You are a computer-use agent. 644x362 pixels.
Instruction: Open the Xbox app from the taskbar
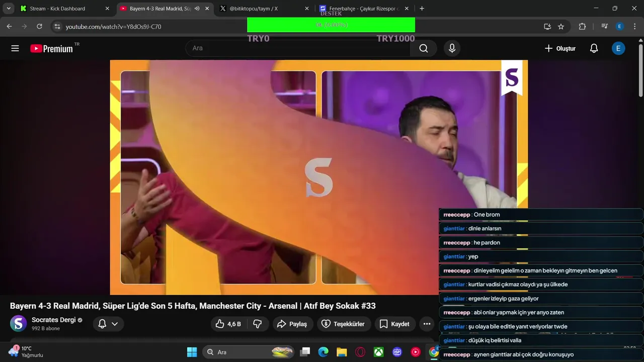[x=378, y=352]
